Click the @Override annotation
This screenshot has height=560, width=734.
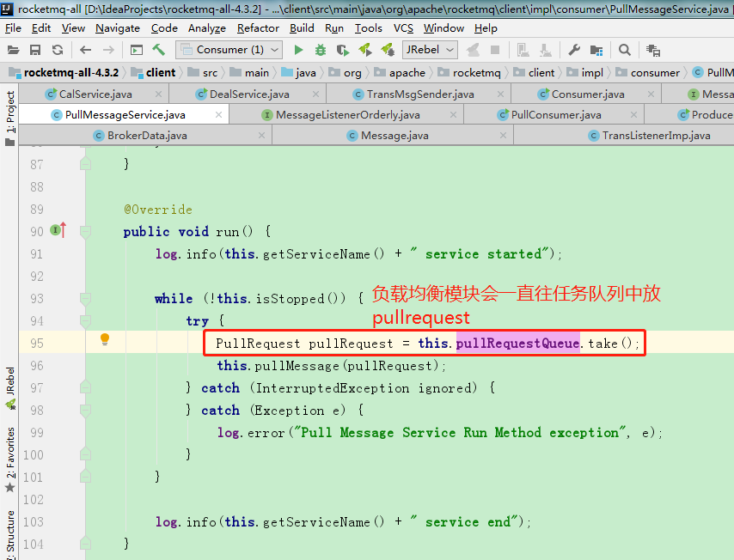point(158,209)
